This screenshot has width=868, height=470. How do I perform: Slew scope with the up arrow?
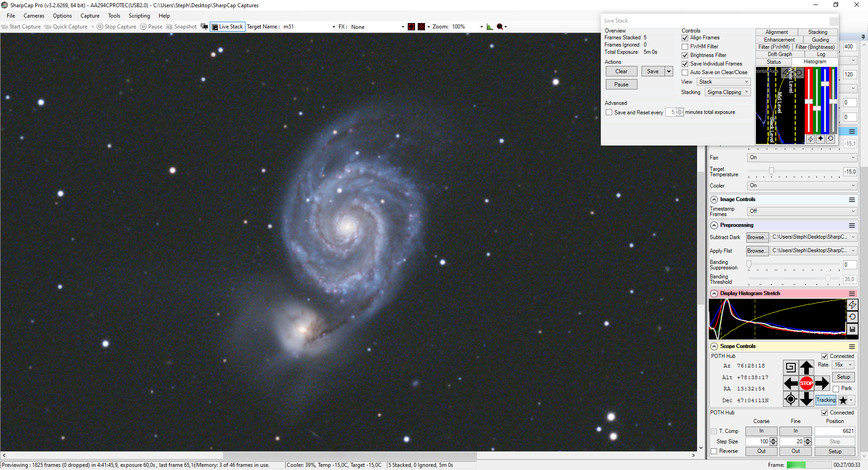click(807, 367)
